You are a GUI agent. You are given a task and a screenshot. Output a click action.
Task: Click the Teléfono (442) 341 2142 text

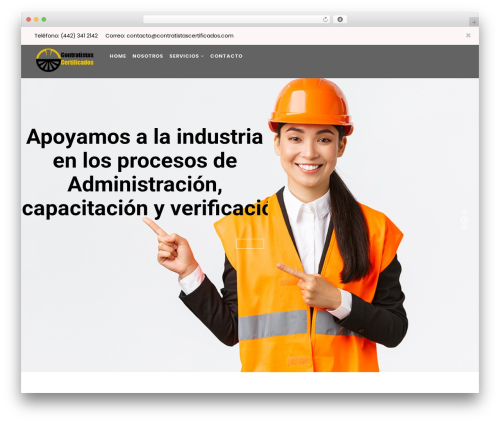pos(66,36)
